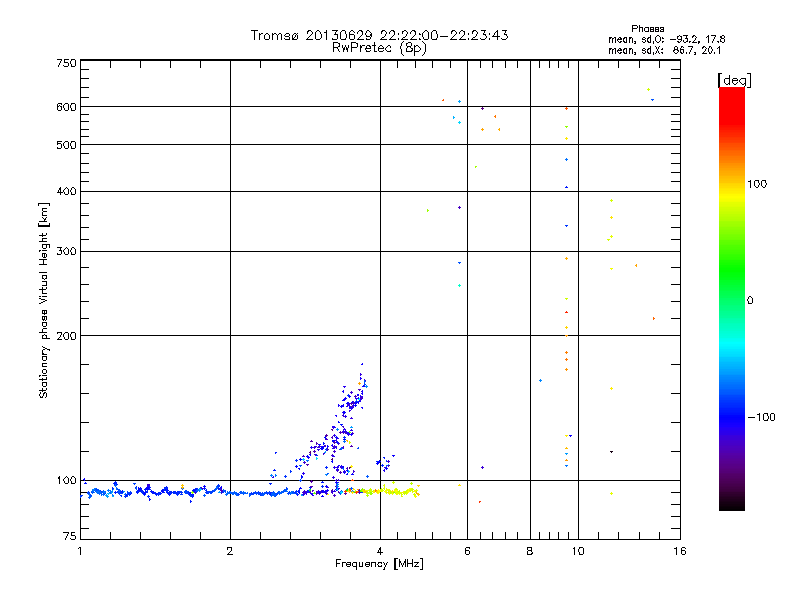The image size is (800, 600).
Task: Click the 'mean, sd,X: 86.7, 20.1' value
Action: [x=664, y=51]
